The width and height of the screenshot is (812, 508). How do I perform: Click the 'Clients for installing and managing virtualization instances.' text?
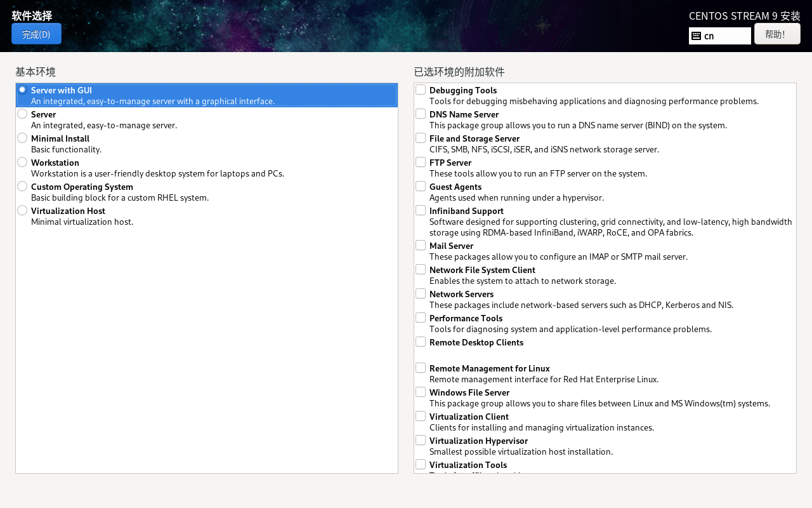click(542, 428)
